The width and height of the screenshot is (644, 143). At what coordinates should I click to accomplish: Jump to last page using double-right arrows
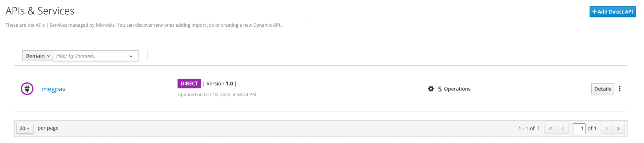click(618, 128)
